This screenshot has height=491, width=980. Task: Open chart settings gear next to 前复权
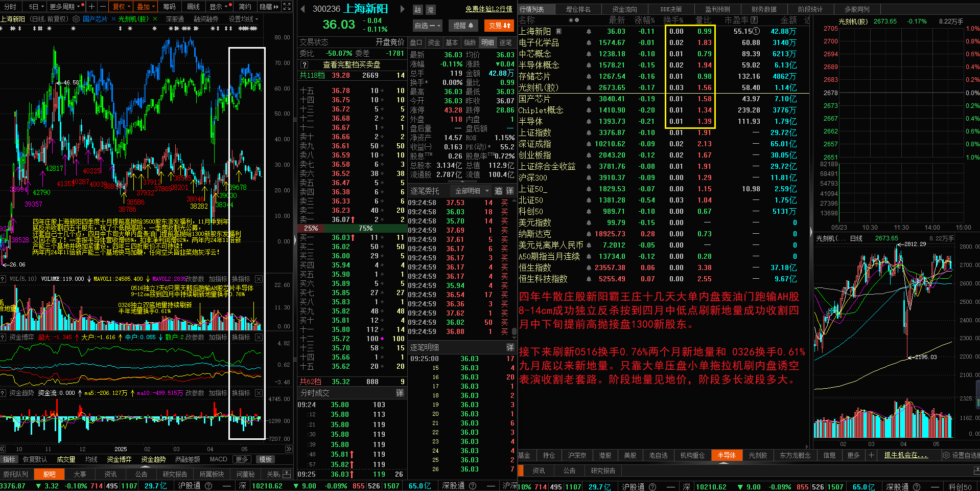[x=76, y=19]
